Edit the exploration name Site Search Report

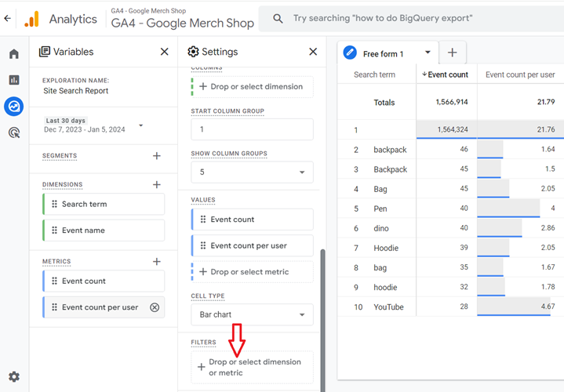point(76,91)
